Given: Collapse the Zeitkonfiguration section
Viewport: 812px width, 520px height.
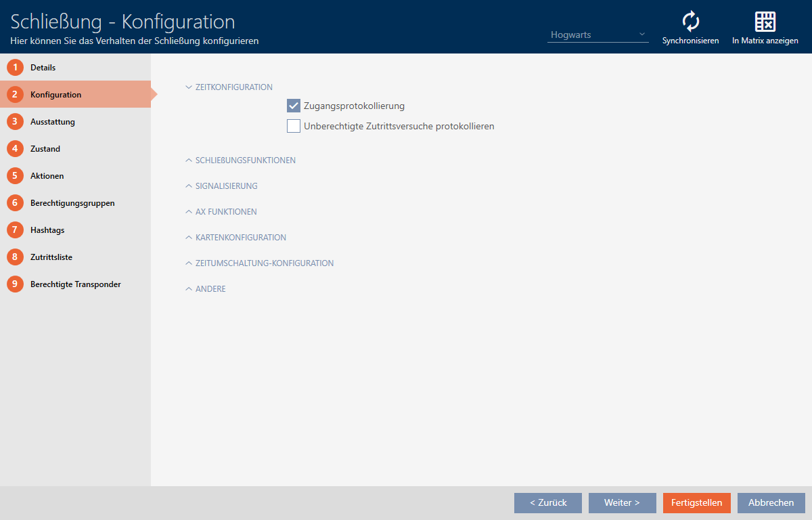Looking at the screenshot, I should point(229,87).
